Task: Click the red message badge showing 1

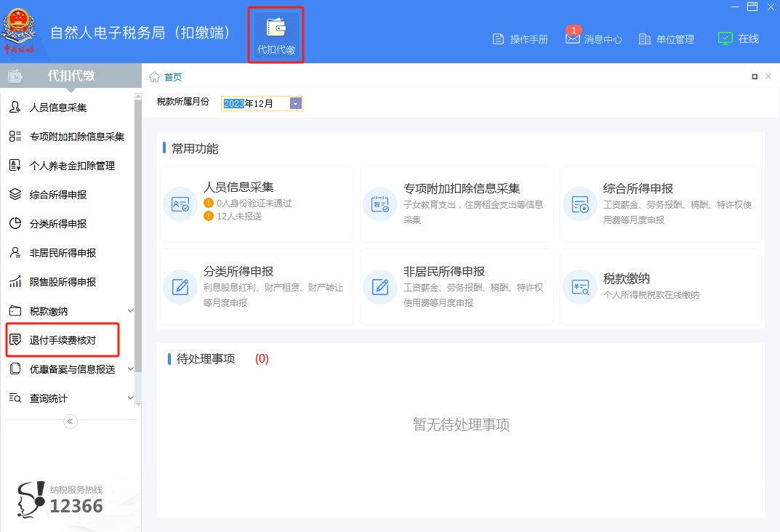Action: tap(574, 30)
